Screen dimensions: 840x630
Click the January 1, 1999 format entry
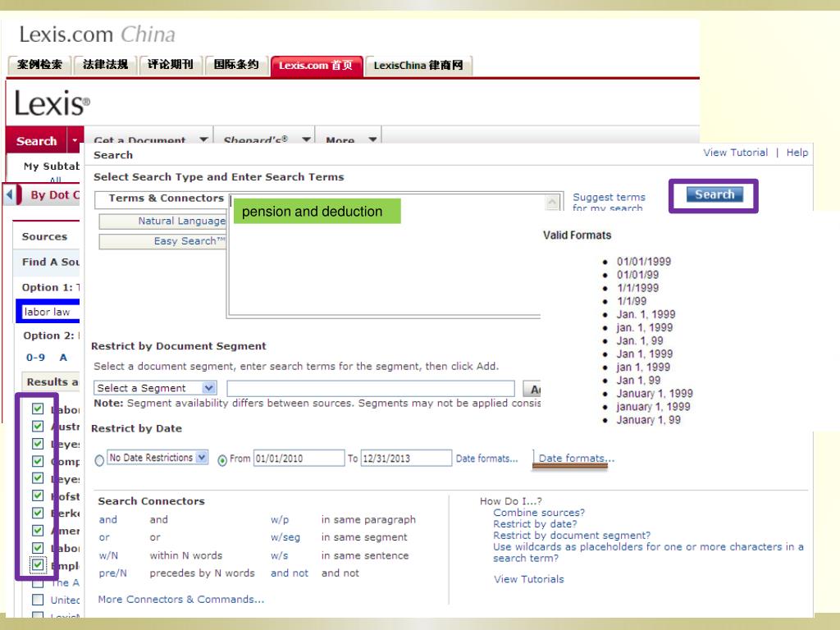654,393
